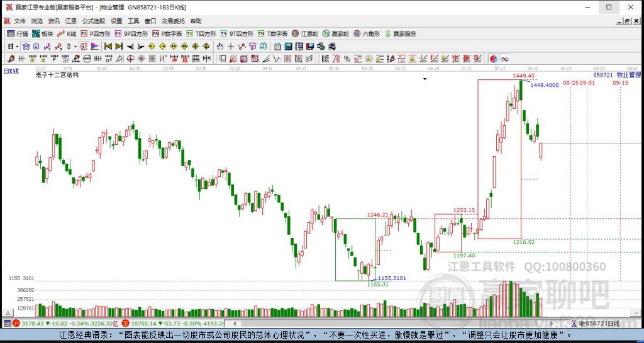Jump to first bar with skip-back icon

[108, 47]
